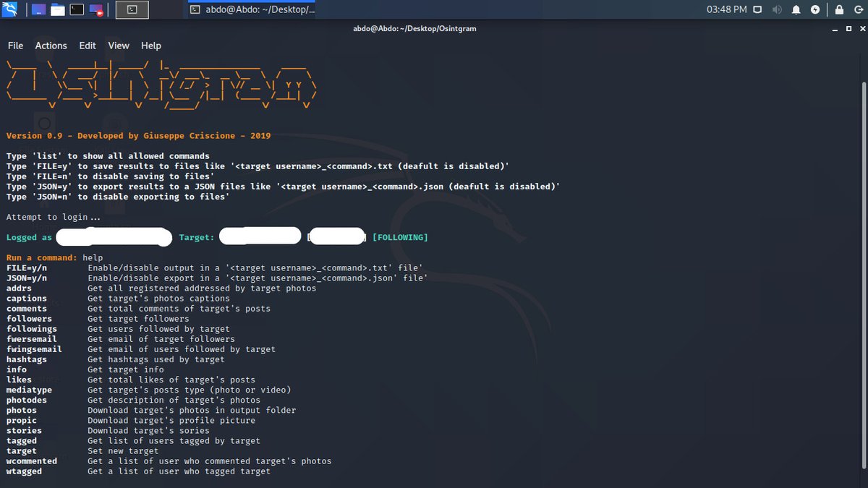The width and height of the screenshot is (868, 488).
Task: Click the 'fwersemail' command
Action: (32, 338)
